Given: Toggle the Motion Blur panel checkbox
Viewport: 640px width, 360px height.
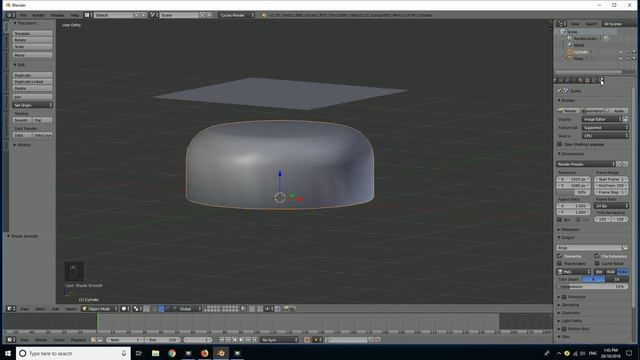Looking at the screenshot, I should pos(564,329).
